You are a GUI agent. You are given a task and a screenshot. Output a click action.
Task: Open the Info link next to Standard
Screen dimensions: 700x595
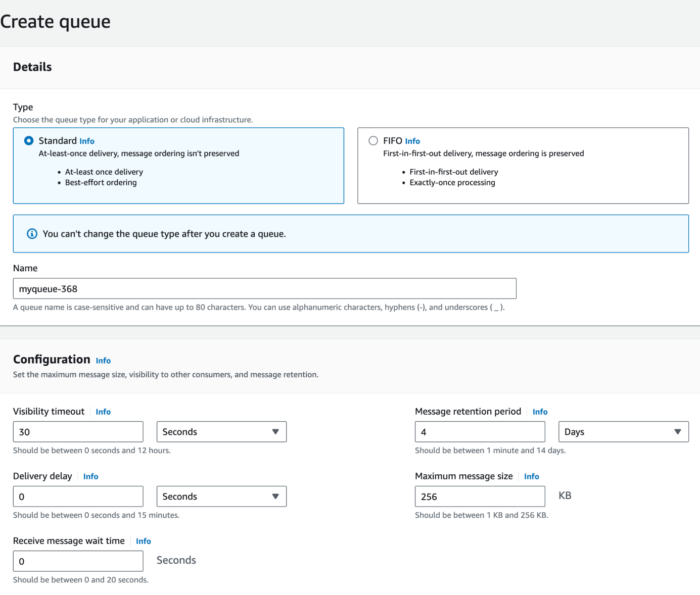pyautogui.click(x=86, y=140)
